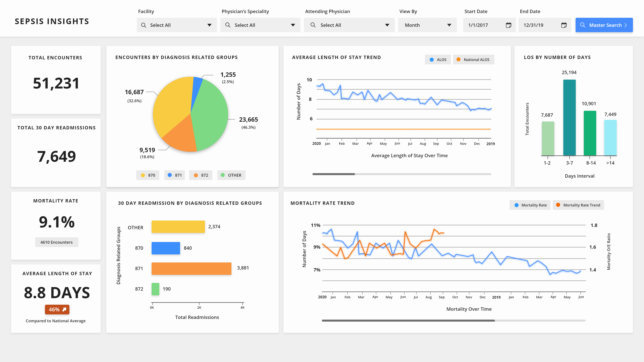Viewport: 644px width, 362px height.
Task: Click the Attending Physician search icon
Action: [x=313, y=25]
